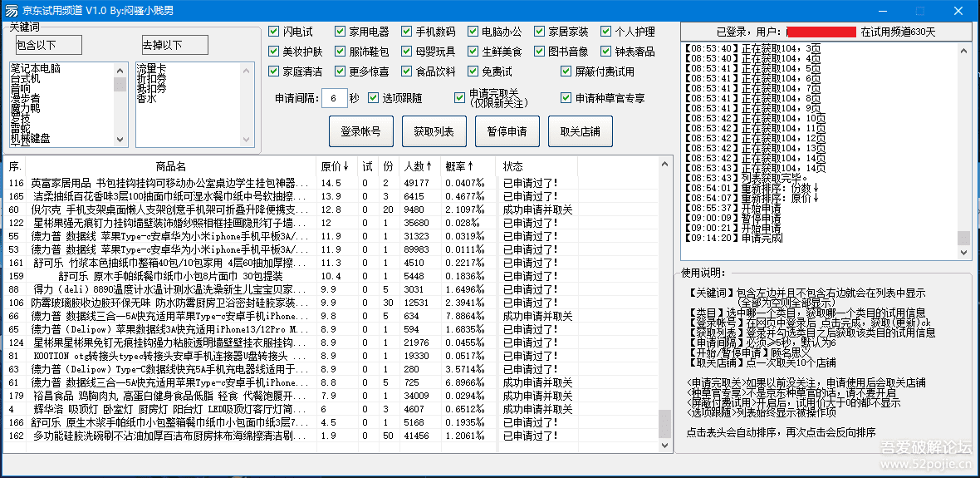
Task: Click the 登录帐号 button
Action: click(x=360, y=131)
